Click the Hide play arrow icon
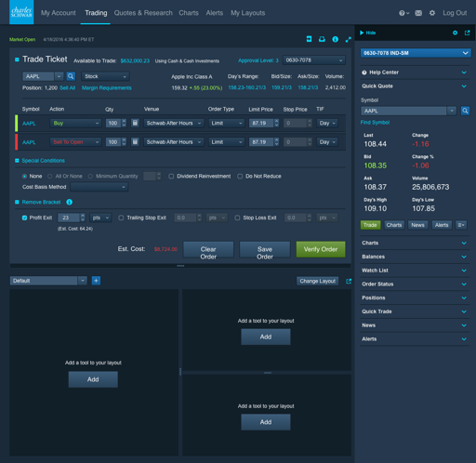This screenshot has height=463, width=476. click(x=362, y=33)
